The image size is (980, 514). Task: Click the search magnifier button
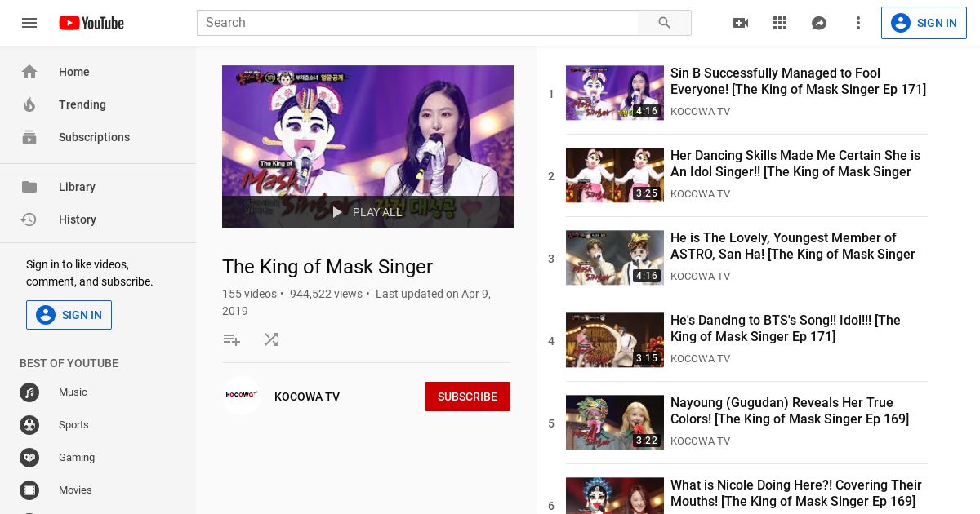pyautogui.click(x=665, y=23)
